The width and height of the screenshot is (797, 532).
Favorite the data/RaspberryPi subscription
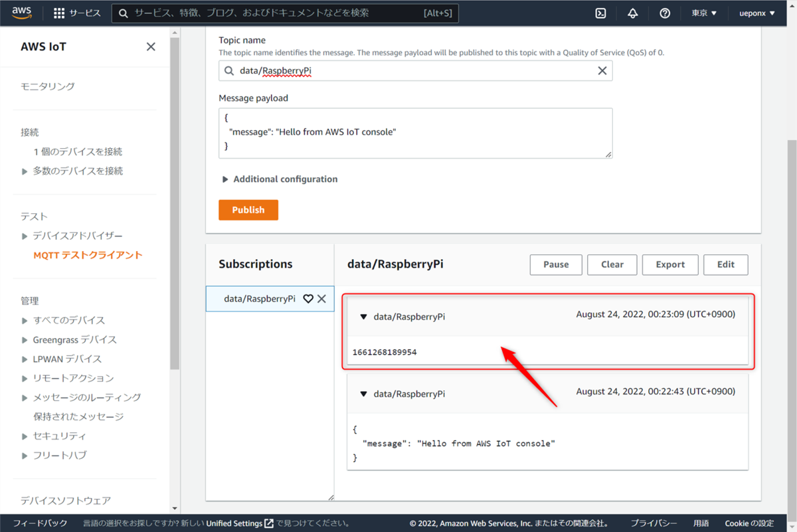[308, 299]
